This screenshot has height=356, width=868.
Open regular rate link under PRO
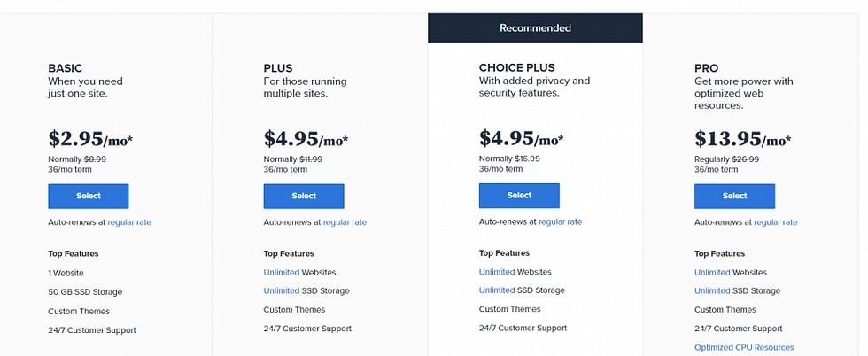click(776, 222)
